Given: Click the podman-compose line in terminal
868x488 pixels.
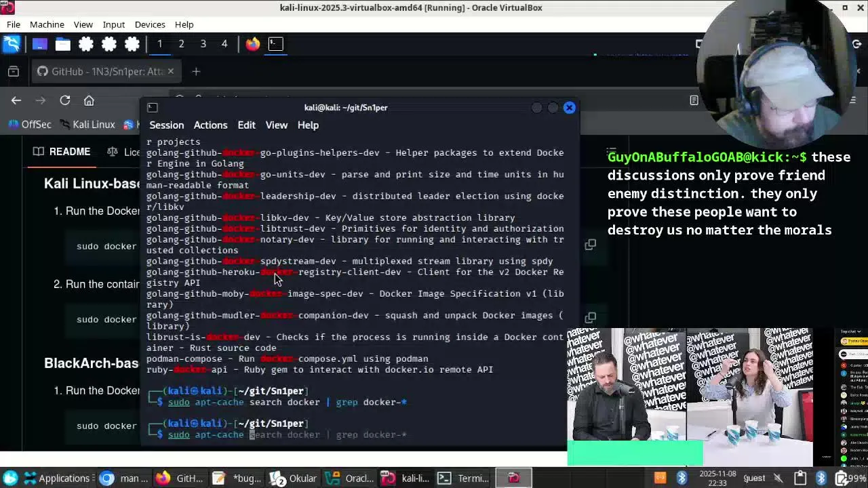Looking at the screenshot, I should [288, 359].
